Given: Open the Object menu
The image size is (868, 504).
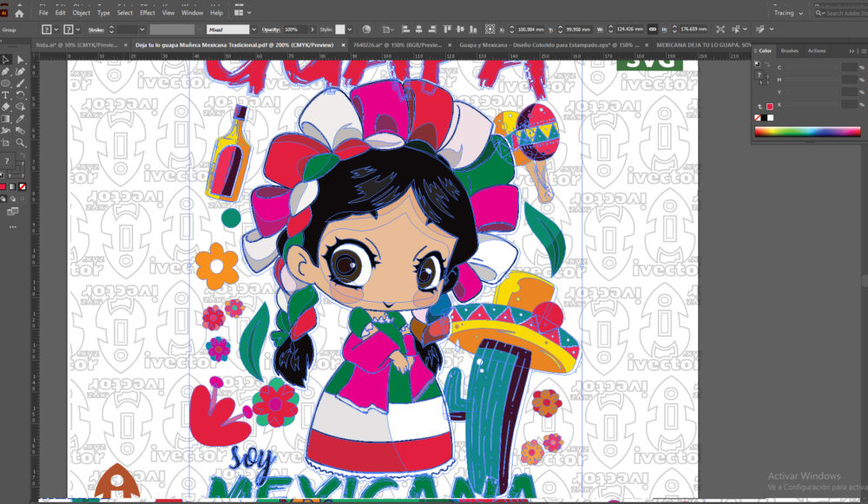Looking at the screenshot, I should (82, 13).
